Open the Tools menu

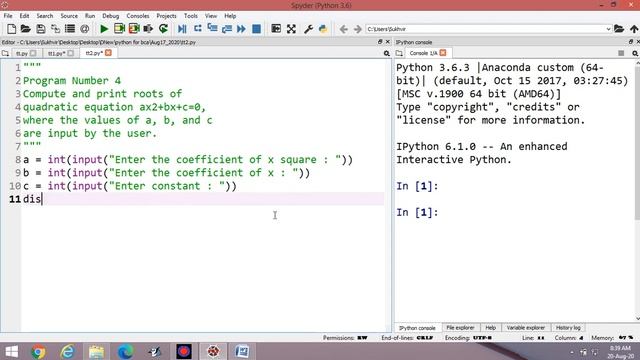click(x=191, y=16)
